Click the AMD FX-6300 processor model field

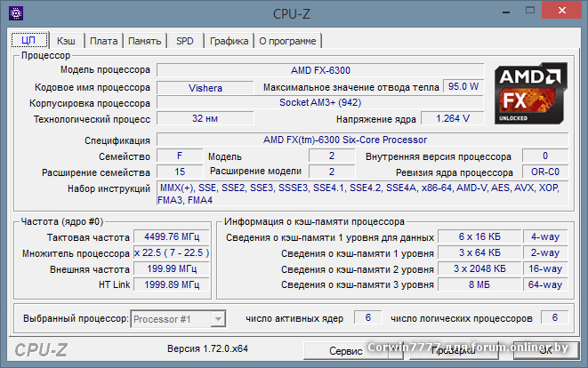pos(320,70)
